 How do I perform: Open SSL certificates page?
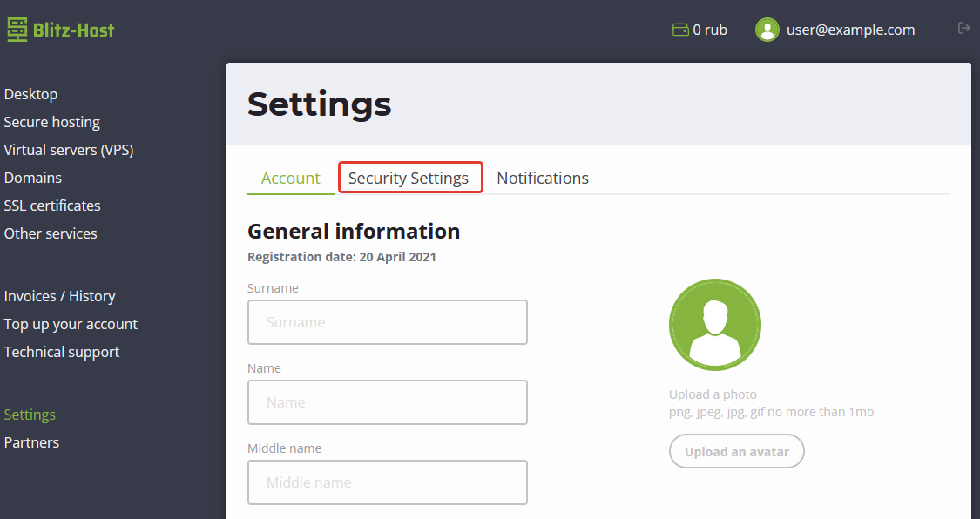[x=52, y=206]
